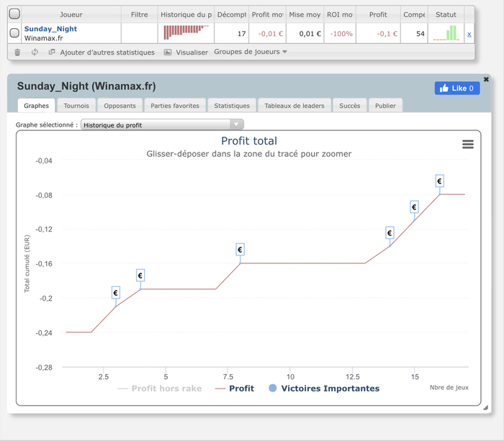Click the euro marker at game 16

point(439,181)
